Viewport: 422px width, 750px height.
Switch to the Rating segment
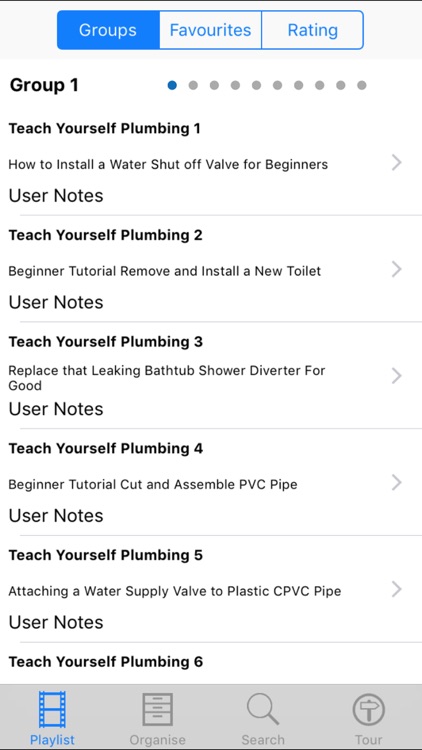tap(313, 30)
